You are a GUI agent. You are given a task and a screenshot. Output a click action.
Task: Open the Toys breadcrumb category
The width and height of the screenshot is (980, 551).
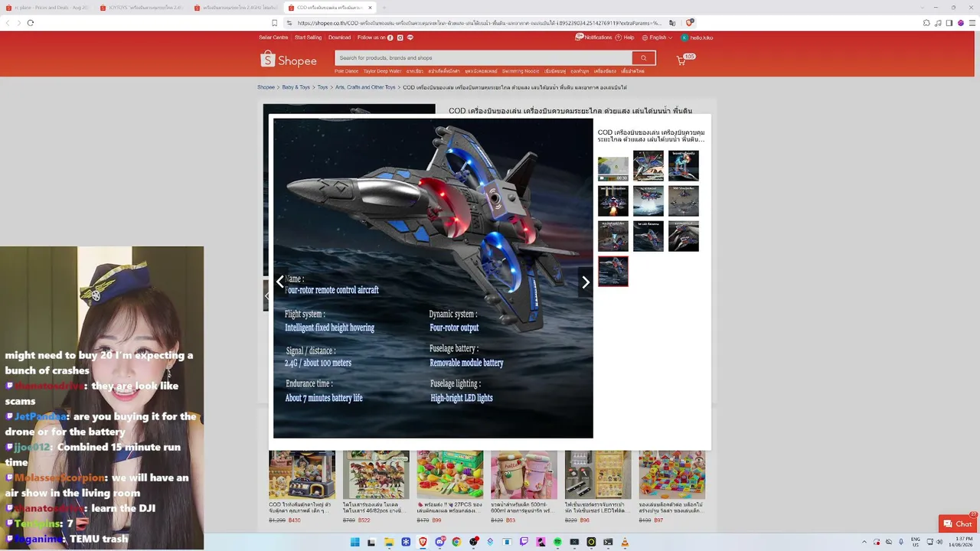pyautogui.click(x=322, y=87)
